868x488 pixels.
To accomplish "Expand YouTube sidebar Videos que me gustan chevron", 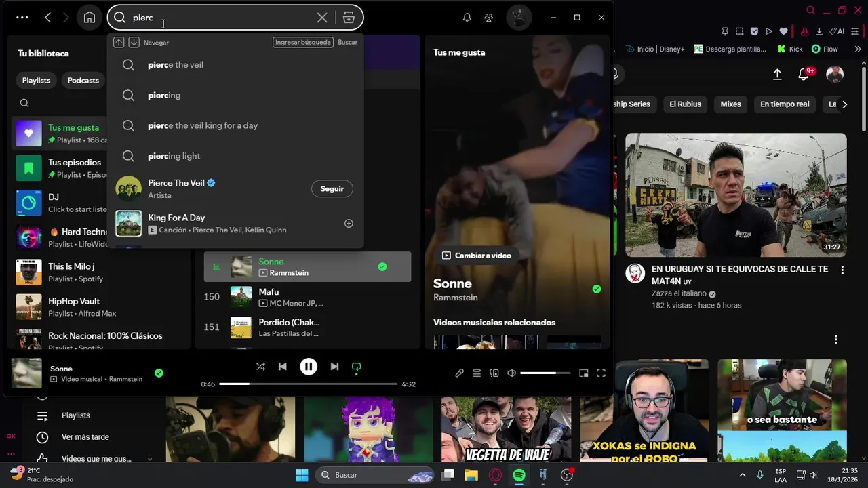I will point(150,459).
